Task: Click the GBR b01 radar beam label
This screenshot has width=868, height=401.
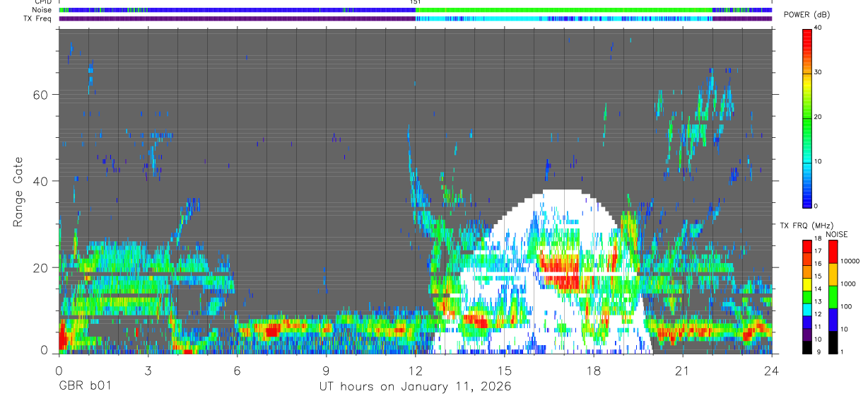Action: [x=84, y=386]
